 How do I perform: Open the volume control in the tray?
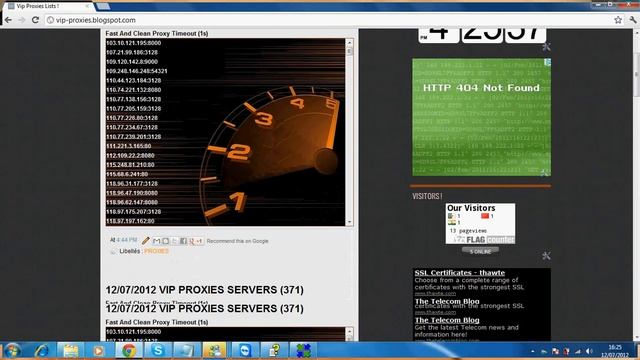(x=589, y=351)
